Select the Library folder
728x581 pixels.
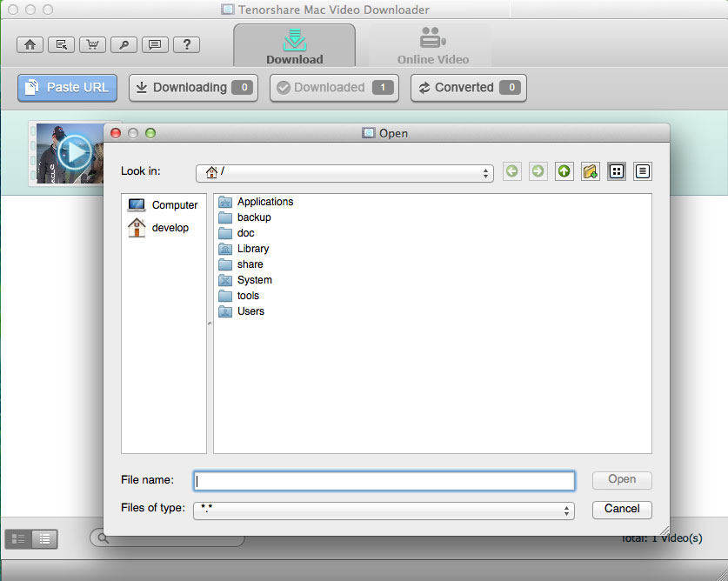(244, 249)
